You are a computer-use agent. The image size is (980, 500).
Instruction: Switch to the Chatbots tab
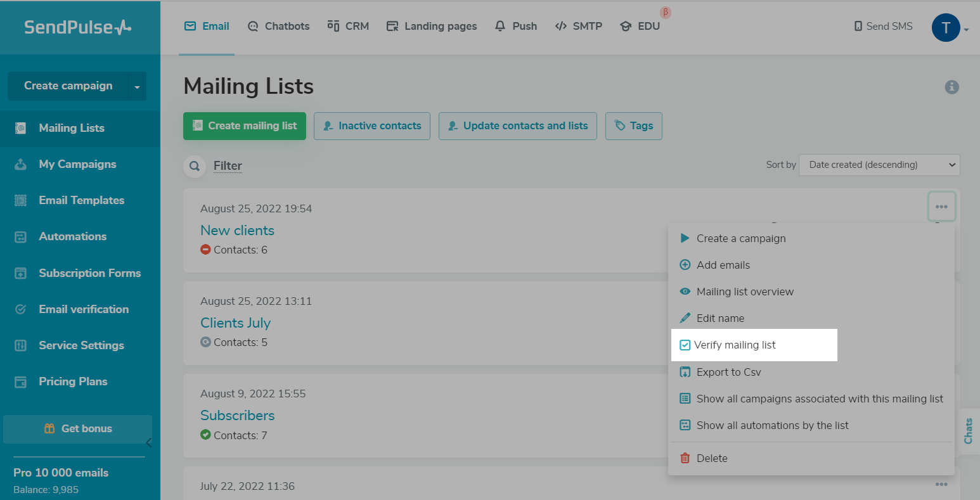pyautogui.click(x=278, y=27)
